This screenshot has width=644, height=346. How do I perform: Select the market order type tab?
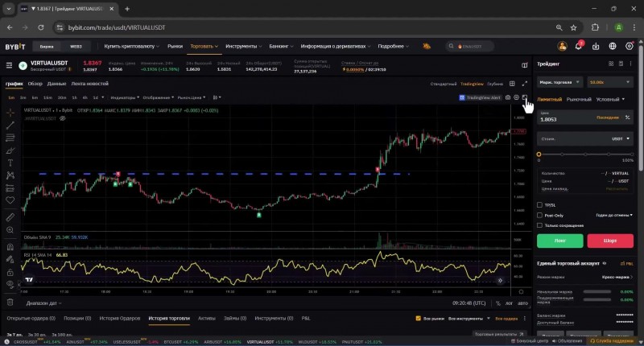(579, 99)
